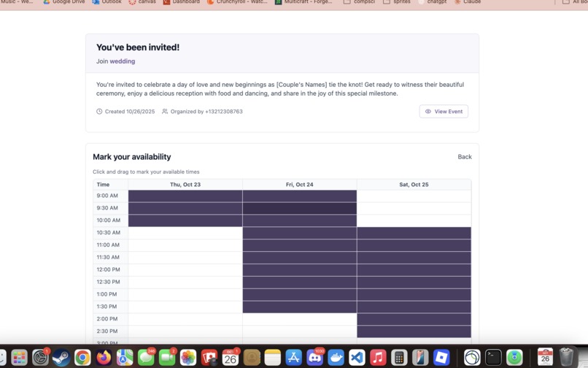Open the sprites bookmarks folder
Viewport: 588px width, 368px height.
coord(397,2)
